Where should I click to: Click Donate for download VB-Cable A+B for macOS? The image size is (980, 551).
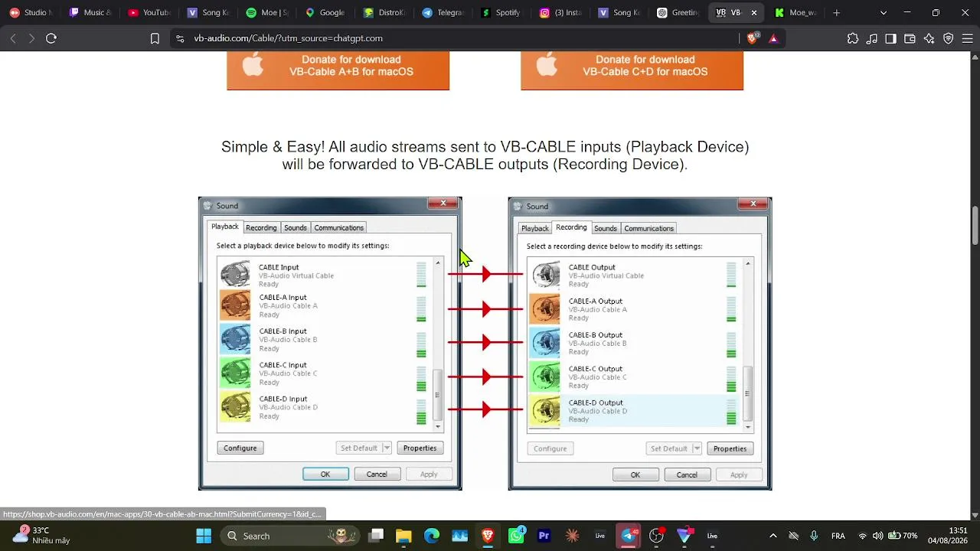coord(338,70)
